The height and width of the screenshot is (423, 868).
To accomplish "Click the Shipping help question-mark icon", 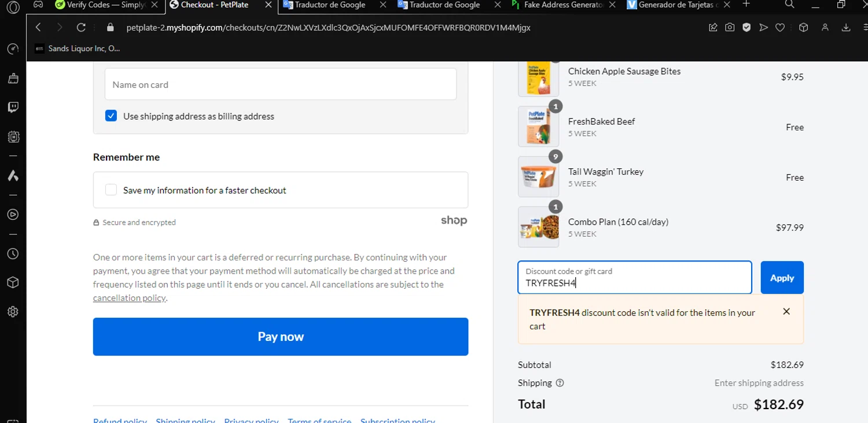I will point(560,383).
